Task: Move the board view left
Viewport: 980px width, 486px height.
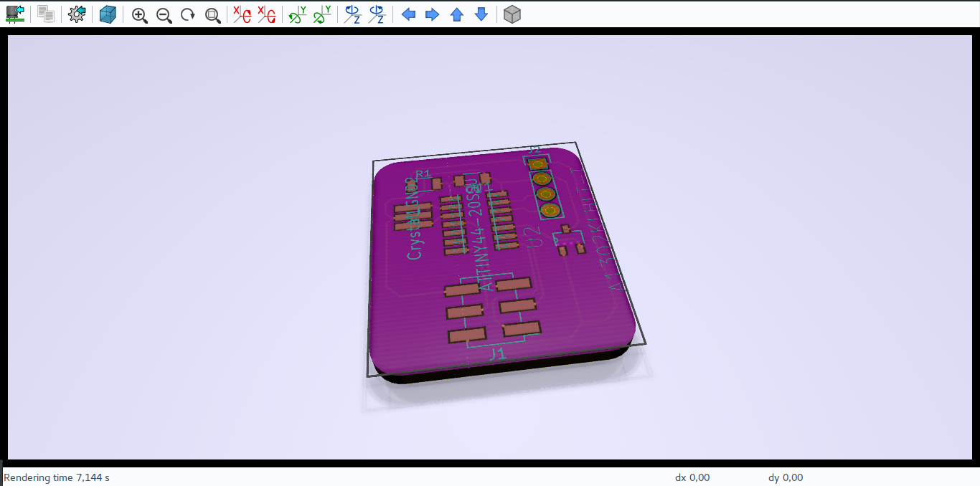Action: pos(408,13)
